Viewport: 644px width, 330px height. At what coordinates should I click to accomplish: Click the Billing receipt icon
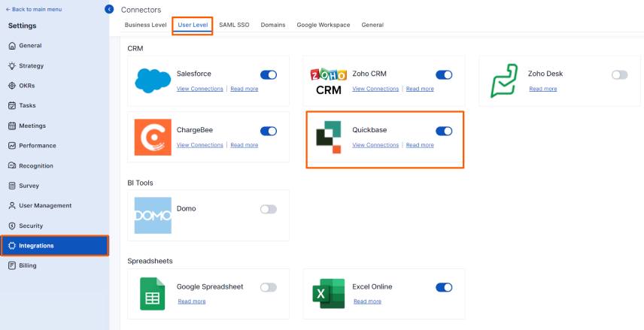click(x=12, y=265)
